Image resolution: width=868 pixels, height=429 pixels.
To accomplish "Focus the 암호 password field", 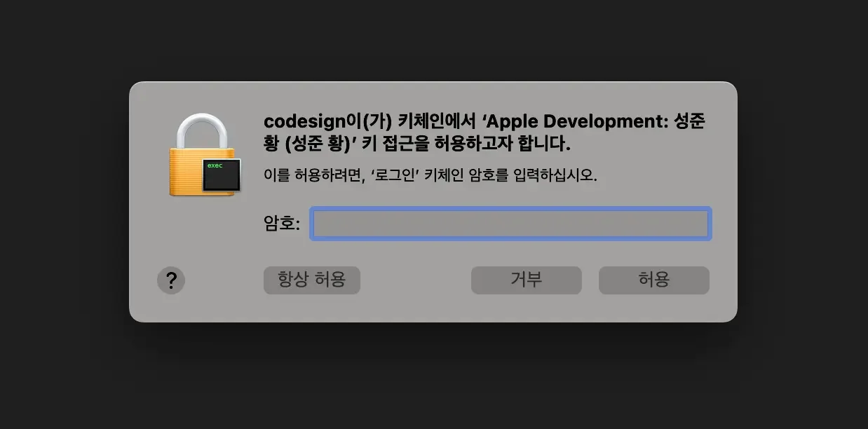I will [x=510, y=224].
